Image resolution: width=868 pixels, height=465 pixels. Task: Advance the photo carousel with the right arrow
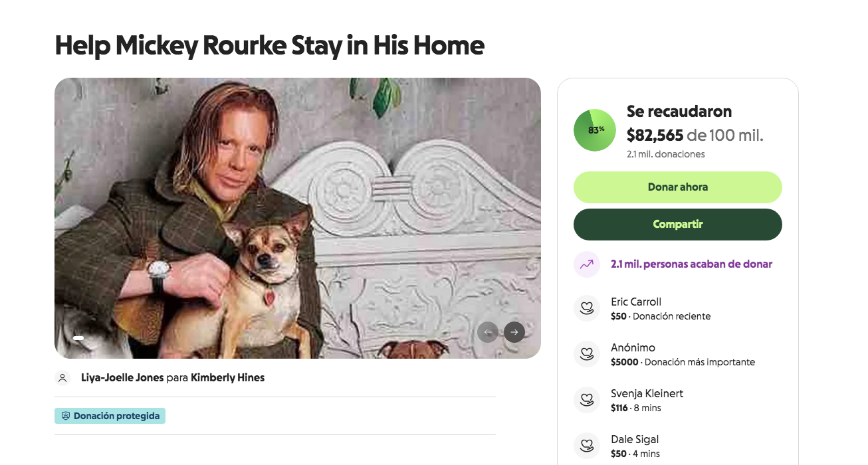pyautogui.click(x=514, y=331)
